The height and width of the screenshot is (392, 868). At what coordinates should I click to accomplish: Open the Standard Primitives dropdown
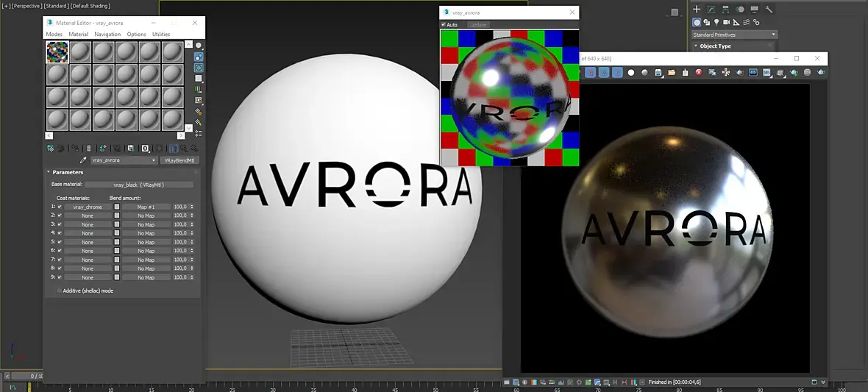coord(734,35)
